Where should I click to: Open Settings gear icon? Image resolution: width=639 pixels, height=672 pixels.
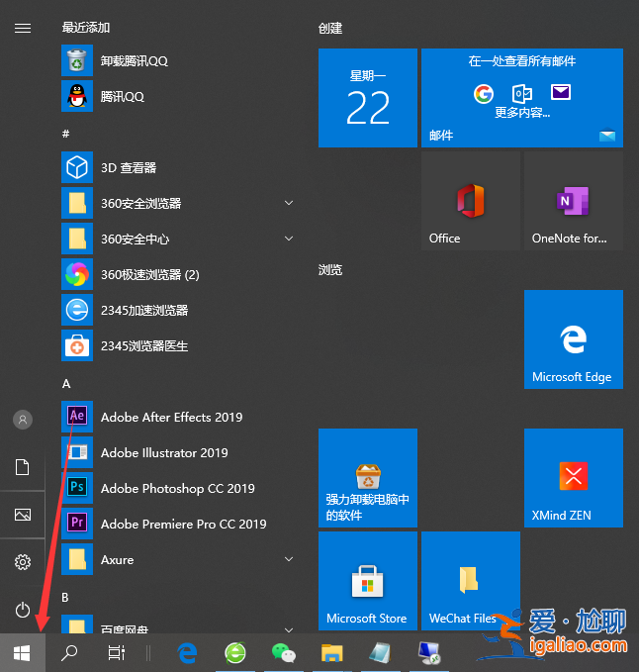23,562
